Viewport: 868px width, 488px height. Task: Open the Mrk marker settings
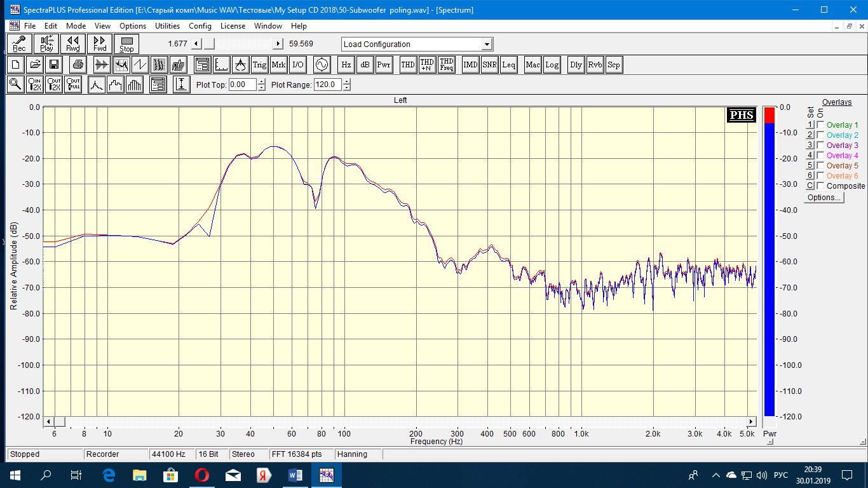(x=278, y=64)
